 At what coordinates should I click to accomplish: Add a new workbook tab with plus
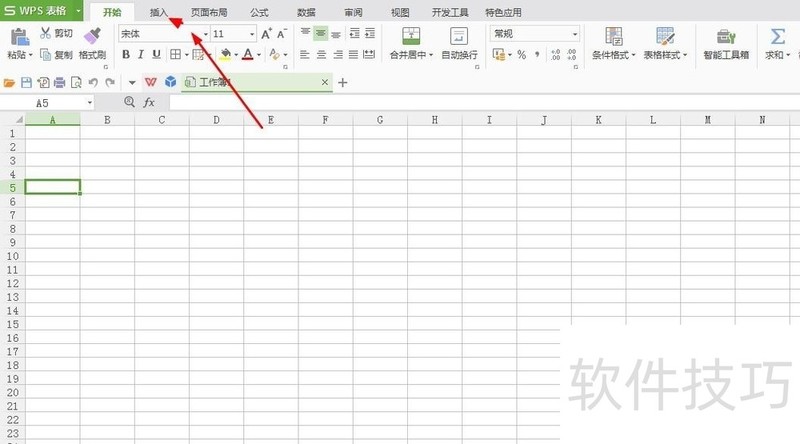point(342,82)
